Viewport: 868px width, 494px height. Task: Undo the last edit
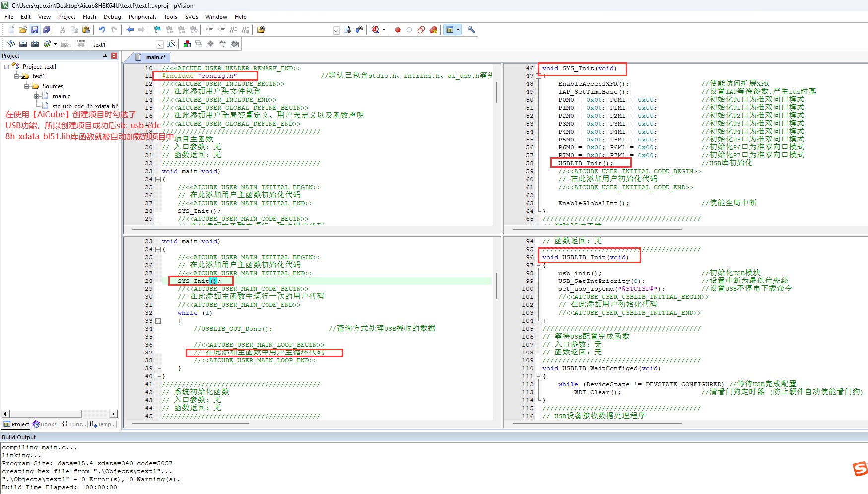point(102,30)
